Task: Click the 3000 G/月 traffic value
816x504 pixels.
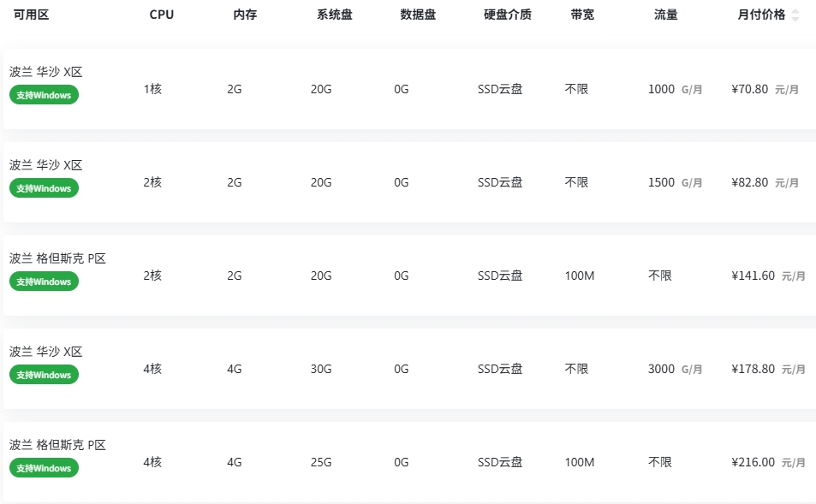Action: 675,369
